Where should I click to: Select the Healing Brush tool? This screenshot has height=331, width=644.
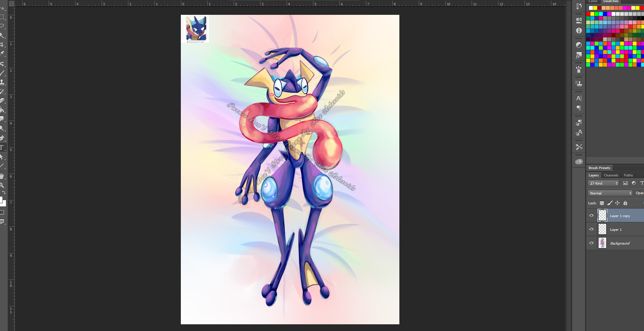pos(2,64)
